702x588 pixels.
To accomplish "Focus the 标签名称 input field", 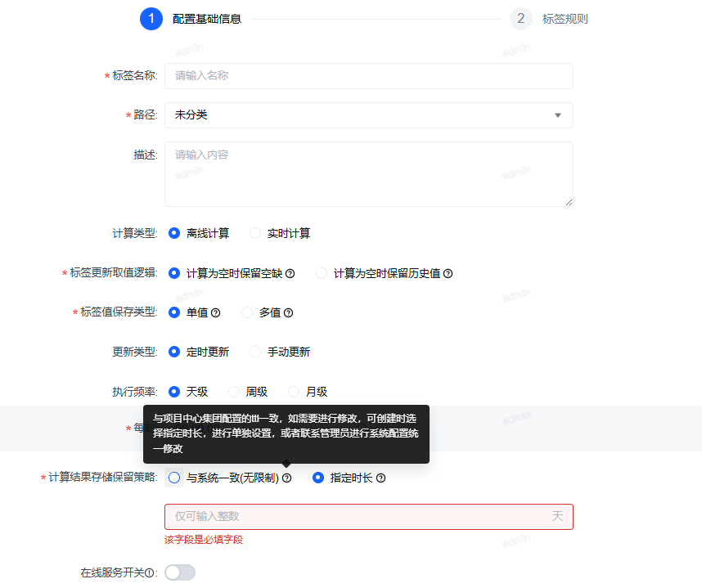I will pyautogui.click(x=369, y=76).
